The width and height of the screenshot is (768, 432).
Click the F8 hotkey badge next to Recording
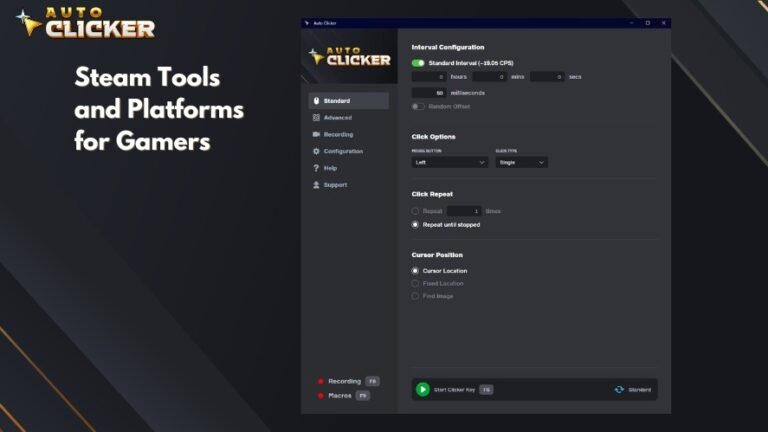coord(372,381)
